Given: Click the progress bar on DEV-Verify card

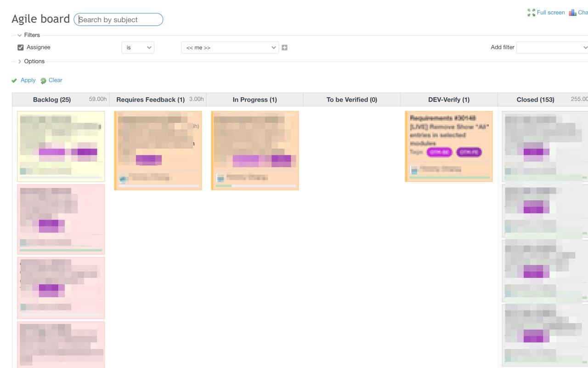Looking at the screenshot, I should tap(450, 178).
